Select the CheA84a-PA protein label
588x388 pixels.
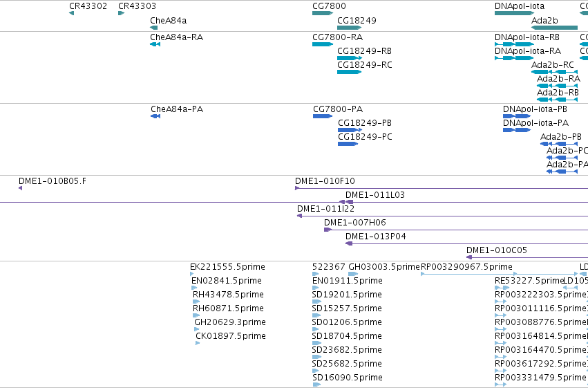coord(177,109)
